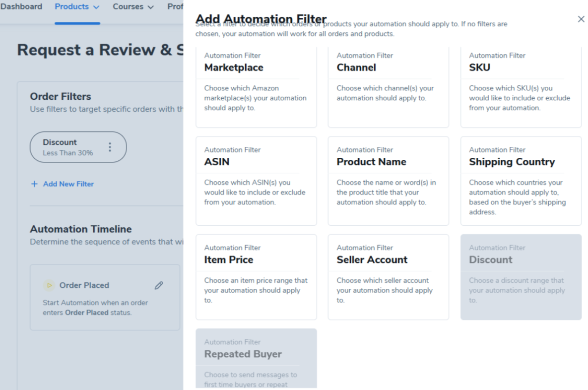Open the Discount filter three-dot menu
Viewport: 588px width, 390px height.
click(110, 147)
